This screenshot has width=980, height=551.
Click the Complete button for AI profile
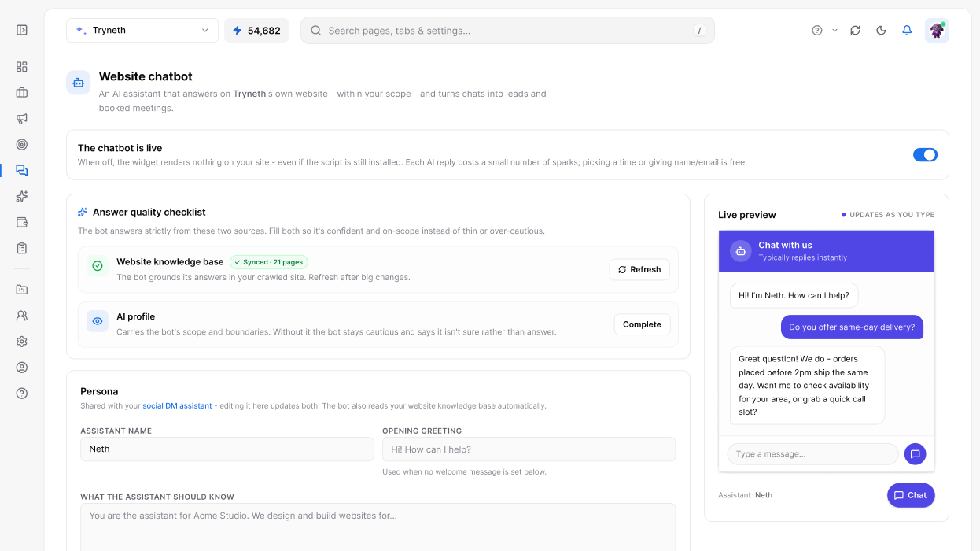pos(642,324)
